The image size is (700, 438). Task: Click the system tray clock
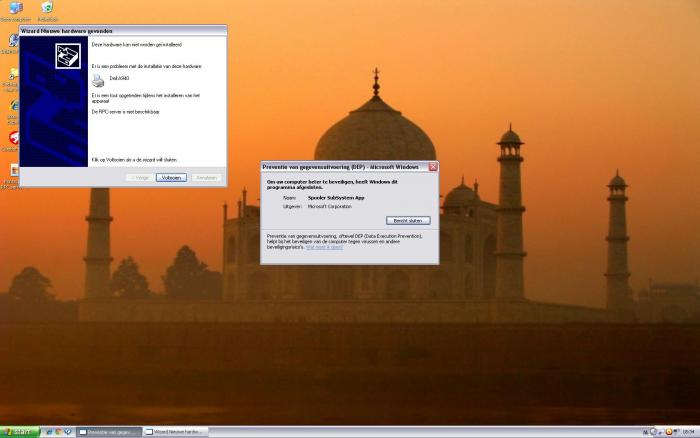click(688, 432)
